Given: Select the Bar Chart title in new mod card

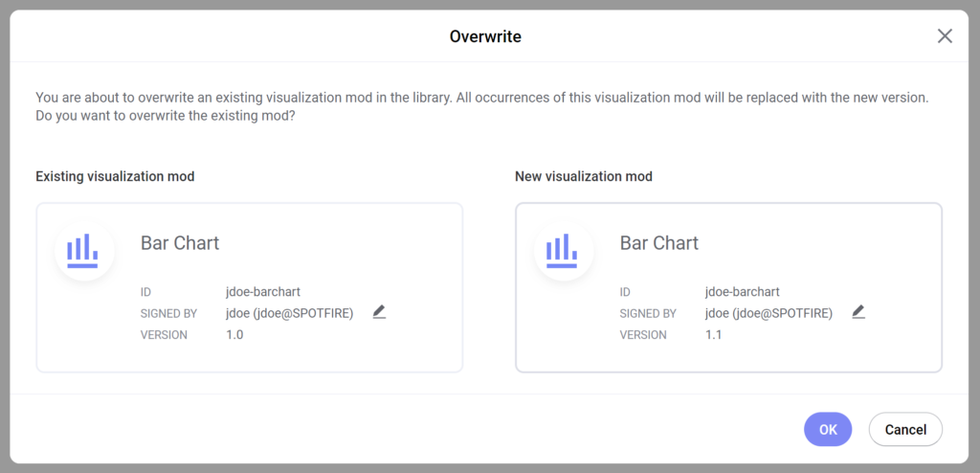Looking at the screenshot, I should click(659, 243).
